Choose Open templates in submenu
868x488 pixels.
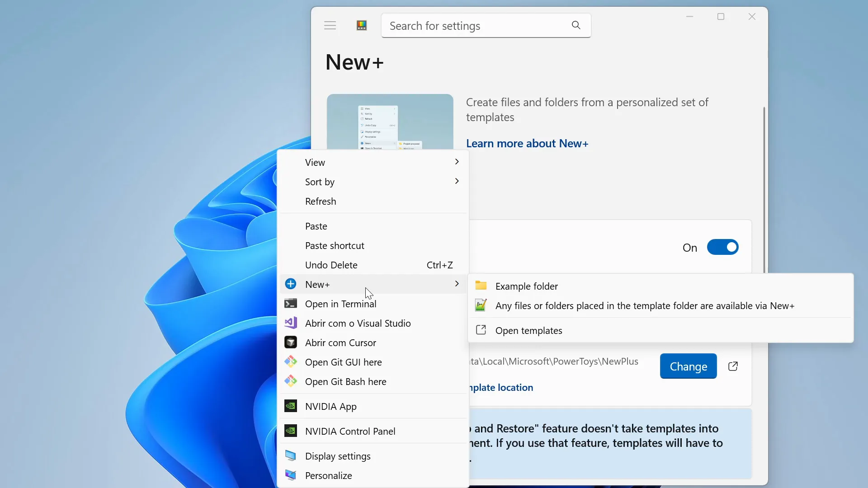point(660,330)
